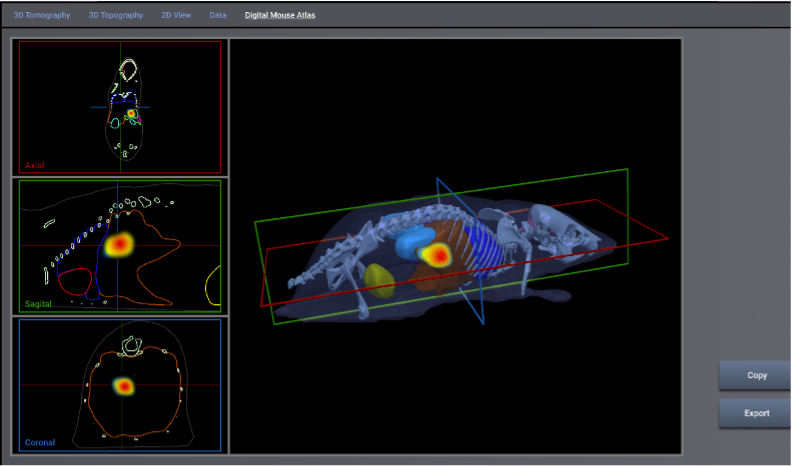Viewport: 792px width, 466px height.
Task: Go to the Data tab
Action: click(218, 16)
